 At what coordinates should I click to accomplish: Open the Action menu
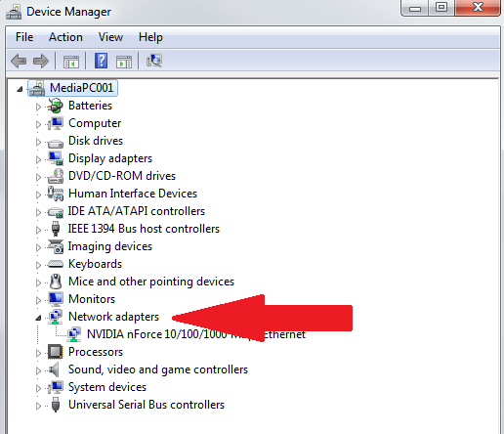coord(65,37)
